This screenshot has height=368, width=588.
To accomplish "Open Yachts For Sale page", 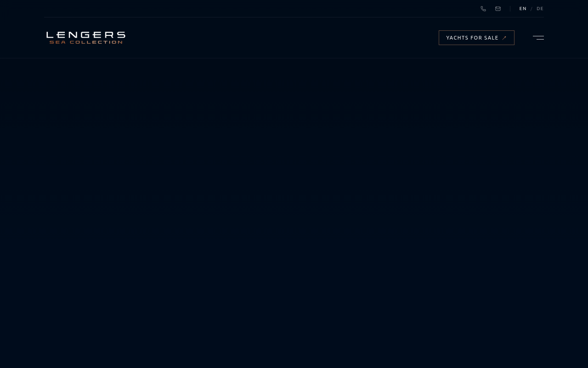I will pyautogui.click(x=476, y=38).
